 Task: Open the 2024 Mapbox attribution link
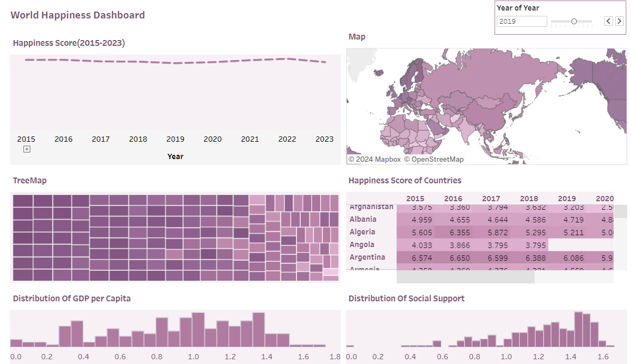(x=374, y=160)
